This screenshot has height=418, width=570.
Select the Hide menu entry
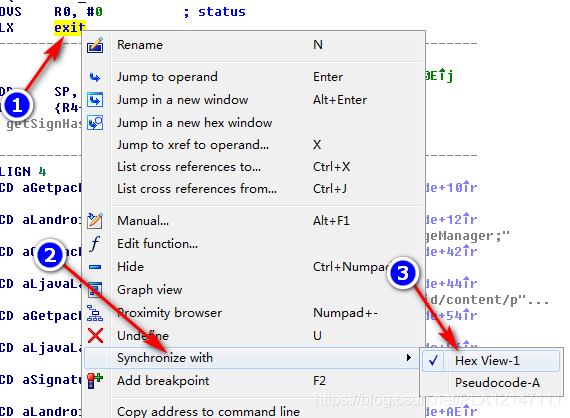[253, 267]
